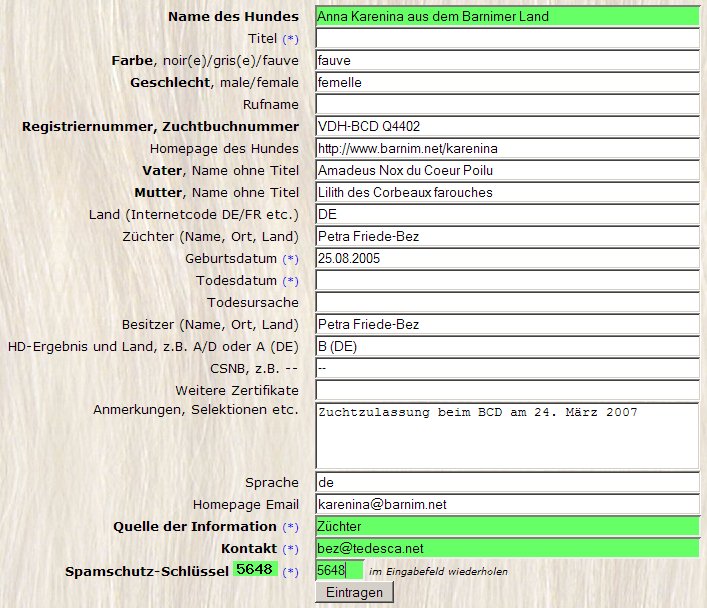Open the (*) note beside Geburtsdatum
This screenshot has height=608, width=707.
(x=290, y=259)
